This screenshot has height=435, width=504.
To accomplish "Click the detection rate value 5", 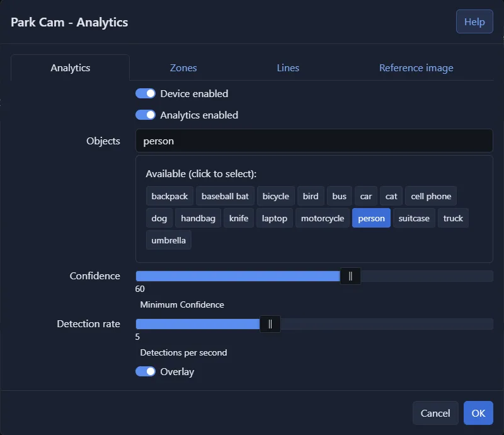I will click(x=137, y=337).
